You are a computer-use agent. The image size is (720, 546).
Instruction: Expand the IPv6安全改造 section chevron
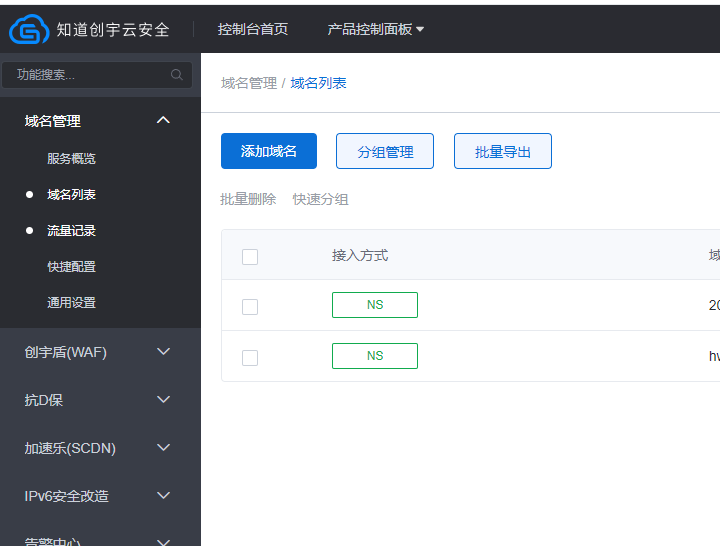[163, 495]
